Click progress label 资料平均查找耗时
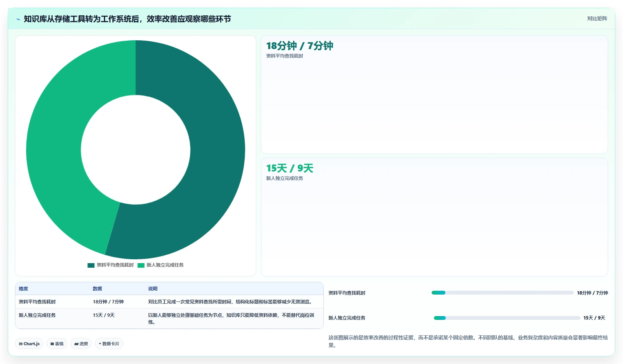Viewport: 623px width, 364px height. click(347, 293)
